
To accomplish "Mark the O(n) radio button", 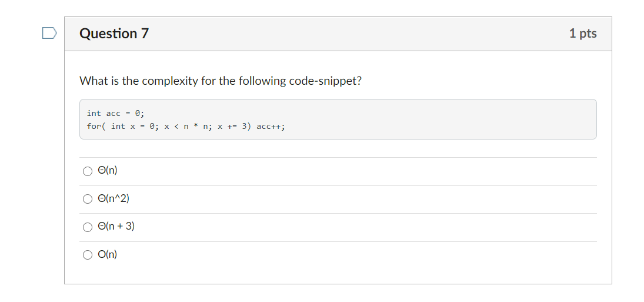I will [x=88, y=255].
